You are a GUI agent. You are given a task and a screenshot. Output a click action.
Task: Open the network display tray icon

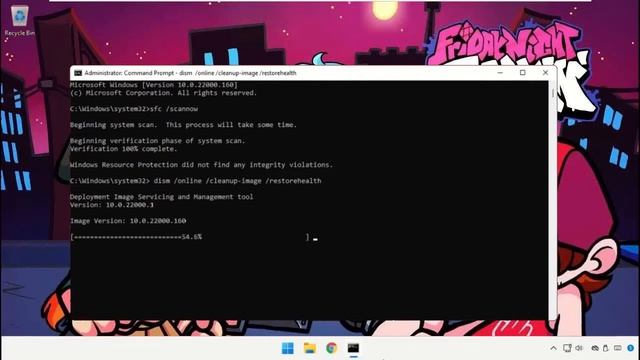[567, 348]
